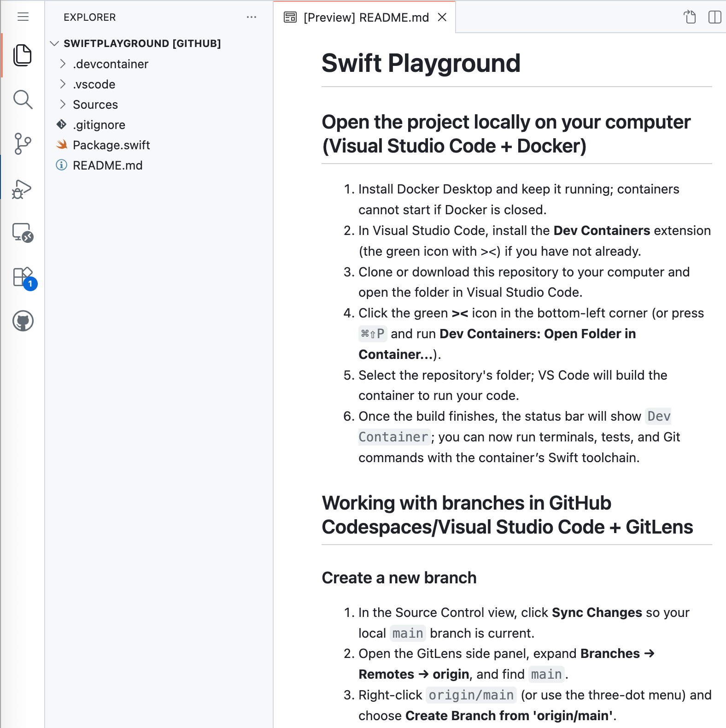Click the Swift icon beside Package.swift
The height and width of the screenshot is (728, 726).
coord(62,145)
